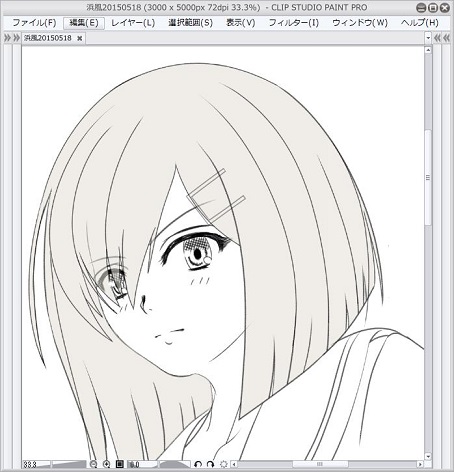
Task: Click the vertical scrollbar up arrow
Action: [428, 50]
